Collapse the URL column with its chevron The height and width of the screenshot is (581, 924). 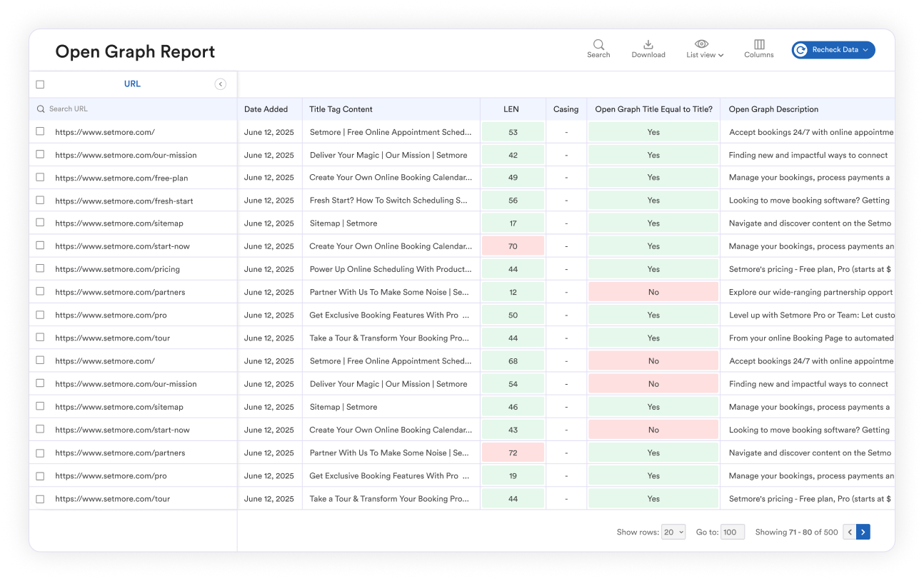click(x=221, y=84)
